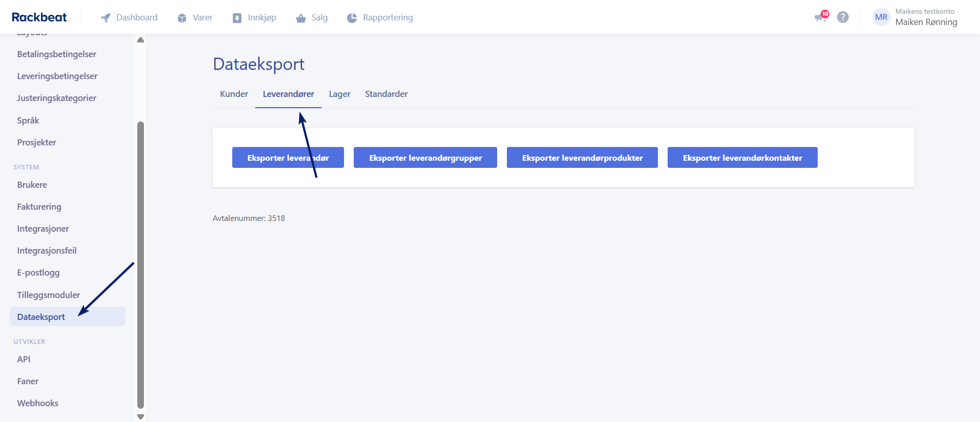Open the Standarder tab

coord(386,94)
